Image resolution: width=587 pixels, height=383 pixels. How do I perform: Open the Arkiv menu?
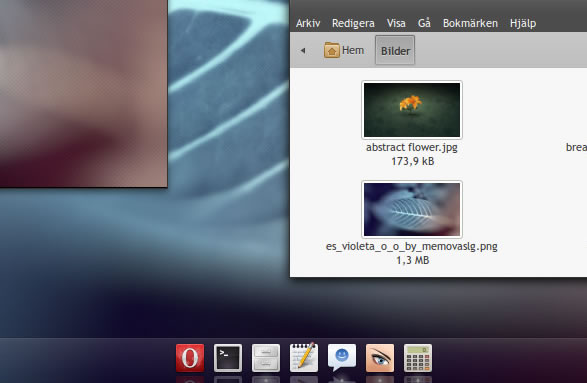[x=308, y=23]
